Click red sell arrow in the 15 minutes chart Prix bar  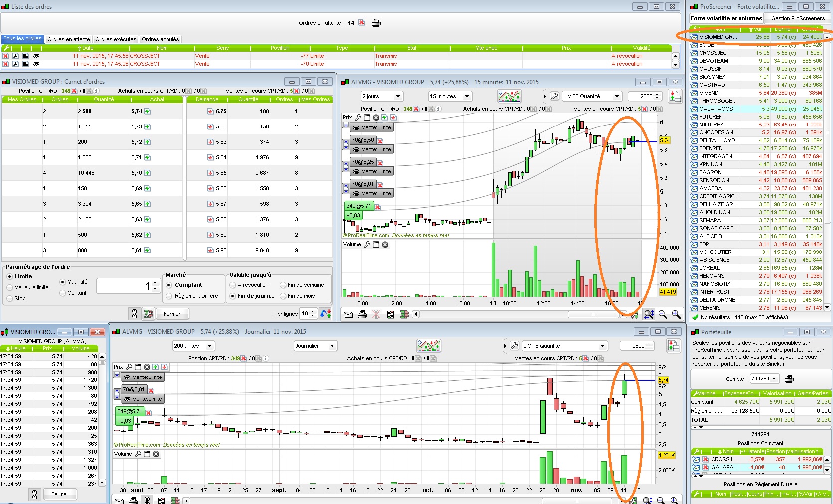(x=393, y=118)
